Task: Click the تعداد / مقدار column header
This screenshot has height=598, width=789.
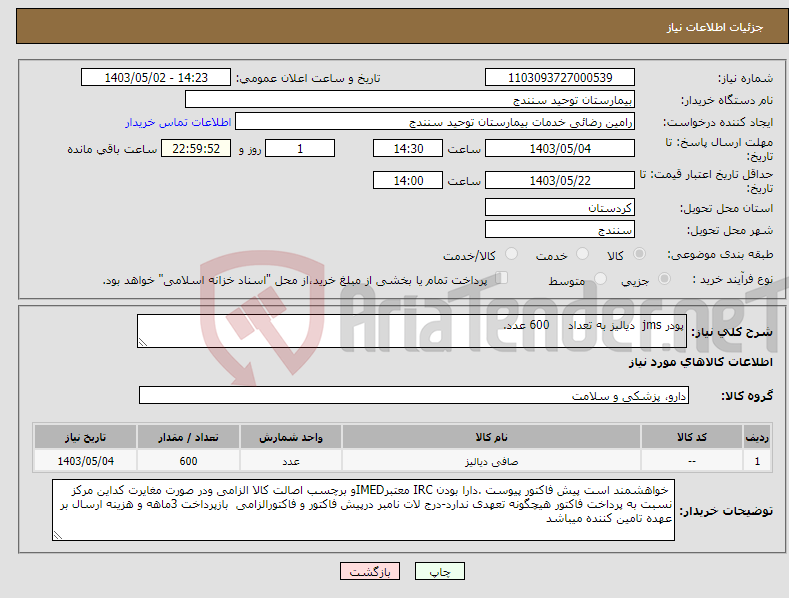Action: [188, 437]
